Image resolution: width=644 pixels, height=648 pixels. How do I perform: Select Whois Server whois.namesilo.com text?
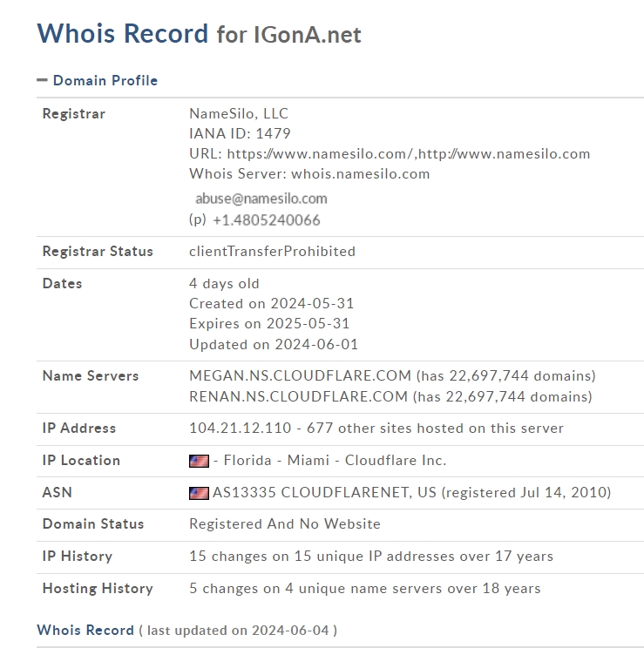tap(309, 174)
